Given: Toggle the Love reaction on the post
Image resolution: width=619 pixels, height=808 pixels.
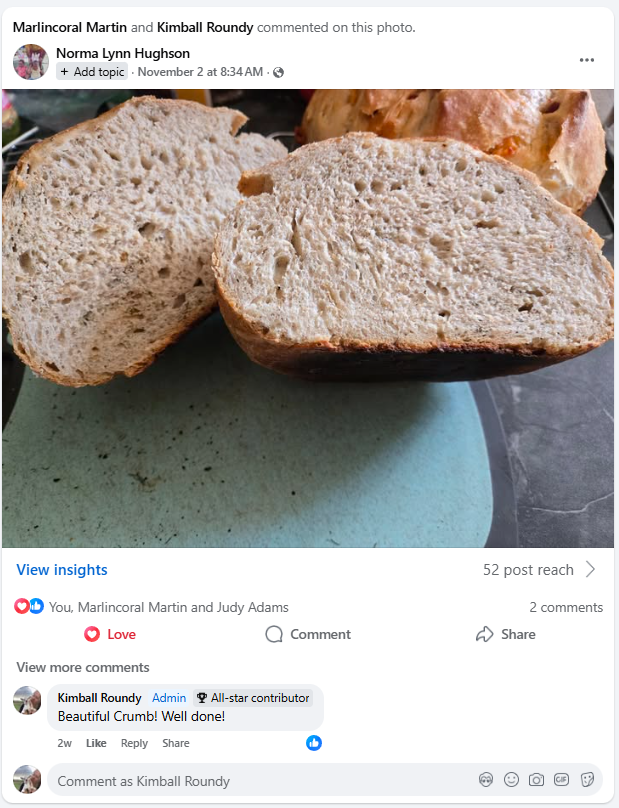Looking at the screenshot, I should [x=110, y=634].
